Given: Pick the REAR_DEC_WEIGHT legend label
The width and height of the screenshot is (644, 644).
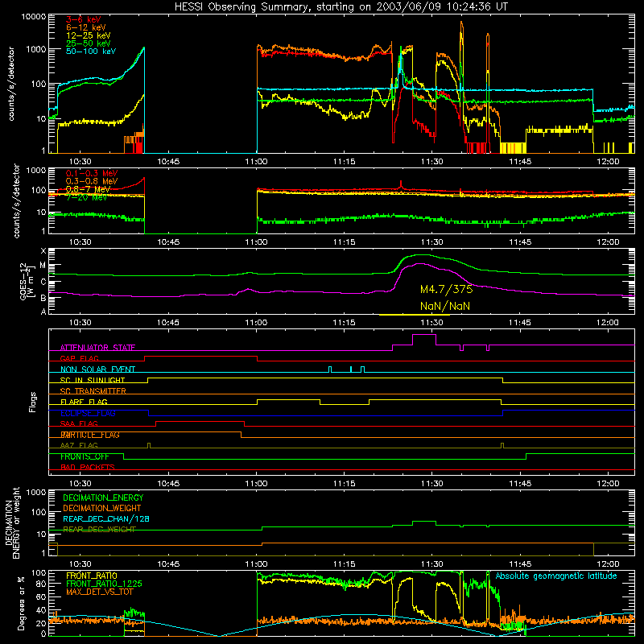Looking at the screenshot, I should tap(99, 530).
